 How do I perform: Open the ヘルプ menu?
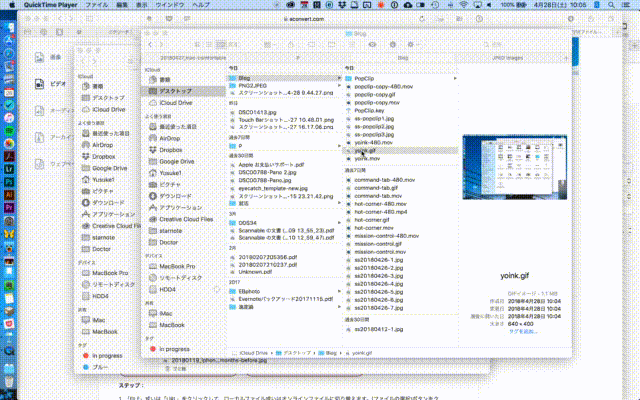(x=201, y=5)
